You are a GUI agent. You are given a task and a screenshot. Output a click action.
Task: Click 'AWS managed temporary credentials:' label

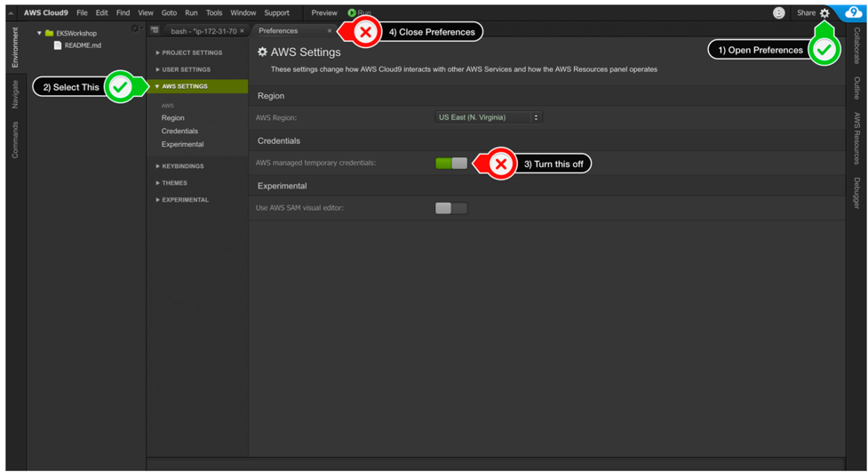pyautogui.click(x=315, y=163)
